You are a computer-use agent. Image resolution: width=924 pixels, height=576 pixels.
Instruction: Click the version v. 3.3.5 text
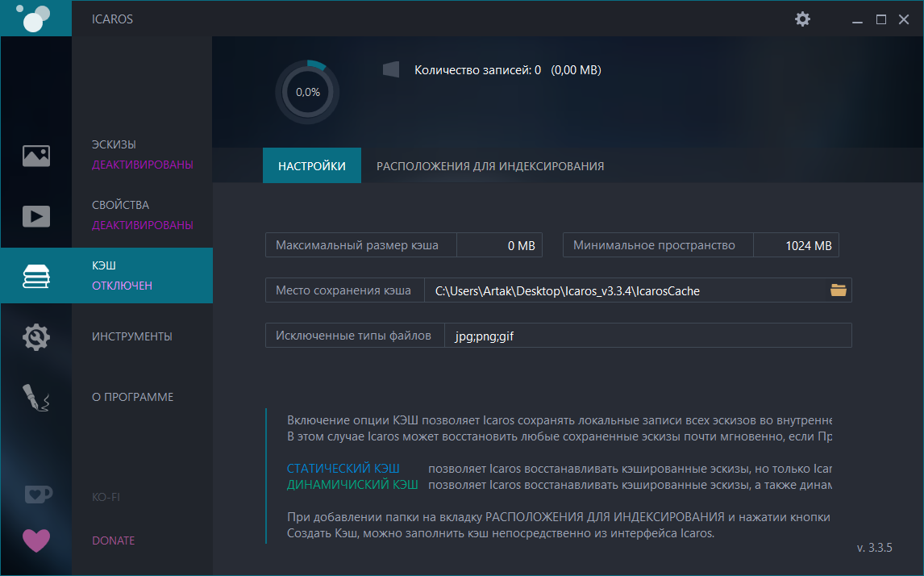[x=875, y=548]
